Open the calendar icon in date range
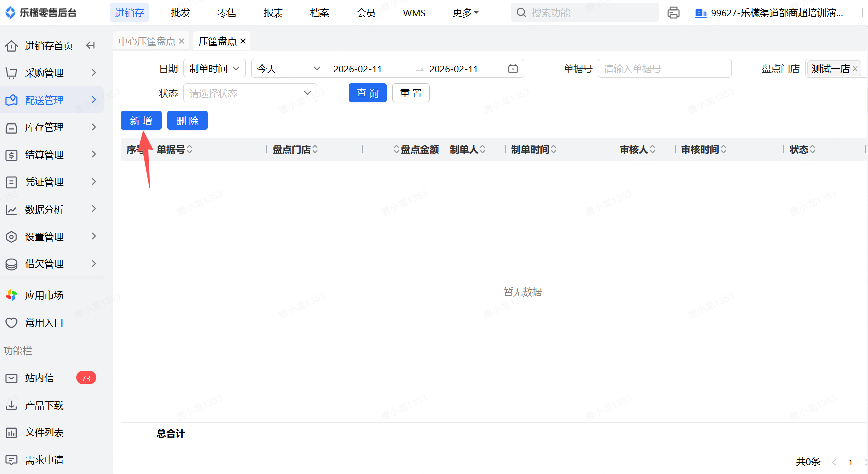Image resolution: width=868 pixels, height=474 pixels. tap(513, 69)
